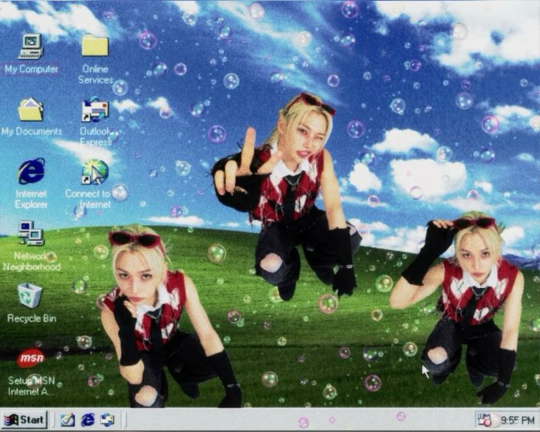Select the Recycle Bin icon
Image resolution: width=540 pixels, height=432 pixels.
(x=30, y=295)
